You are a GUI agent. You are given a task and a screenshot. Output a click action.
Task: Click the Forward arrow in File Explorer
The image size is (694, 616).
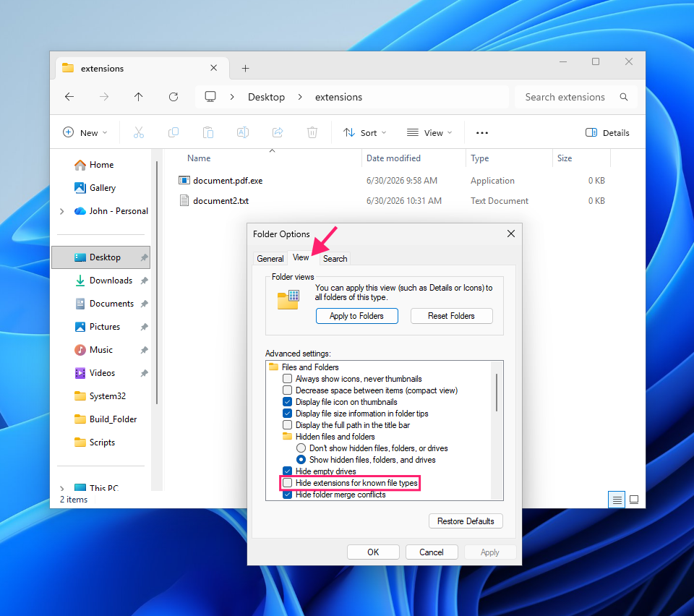click(x=104, y=97)
